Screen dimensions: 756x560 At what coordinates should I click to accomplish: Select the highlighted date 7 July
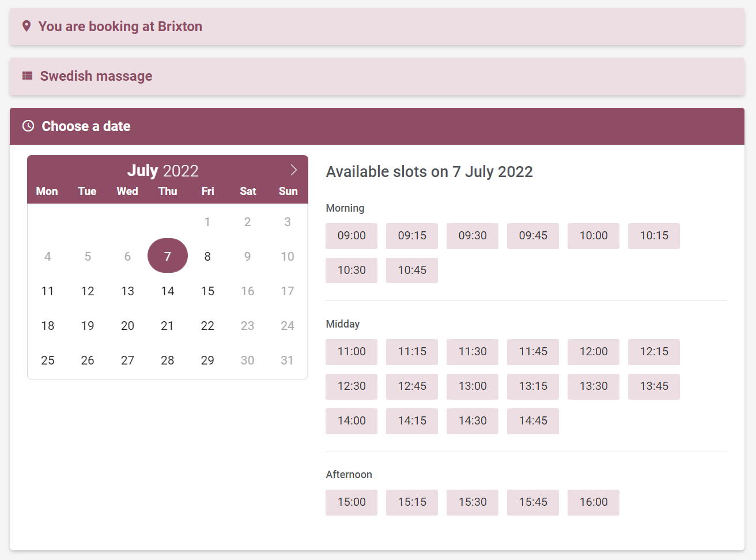tap(168, 255)
